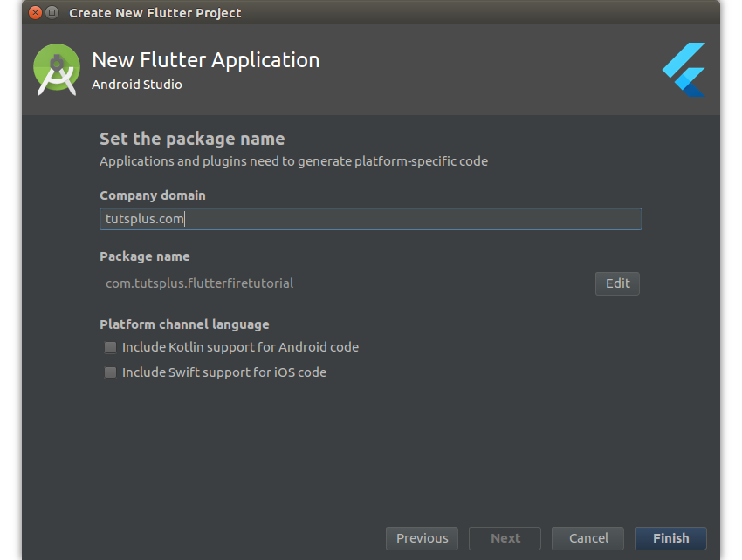Click the window maximize button in title bar
This screenshot has height=560, width=742.
tap(52, 13)
